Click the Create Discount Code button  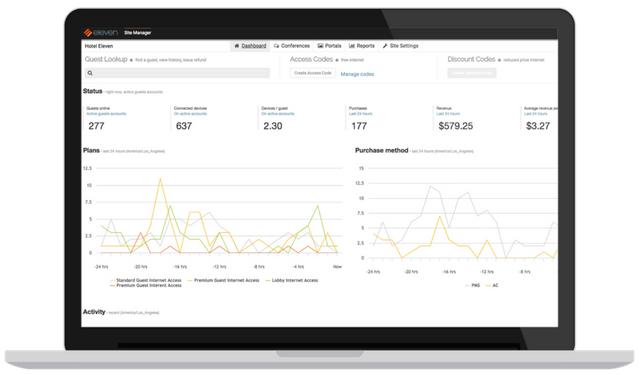coord(472,73)
